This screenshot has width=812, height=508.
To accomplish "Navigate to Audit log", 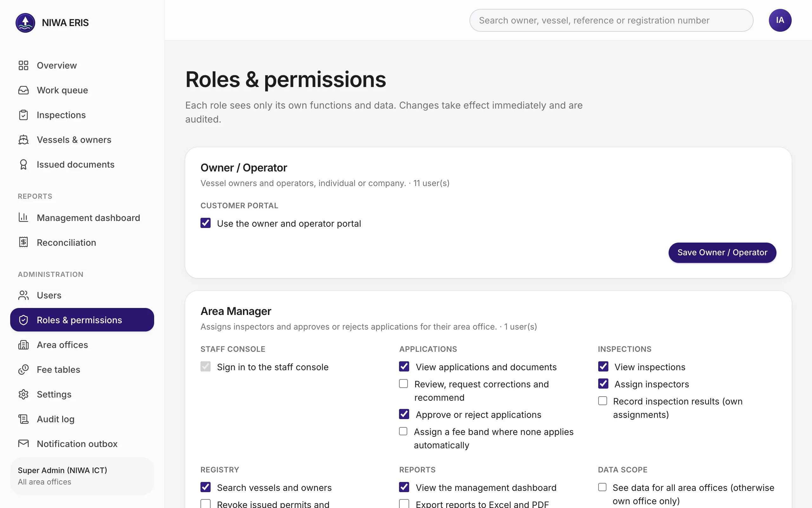I will tap(82, 419).
